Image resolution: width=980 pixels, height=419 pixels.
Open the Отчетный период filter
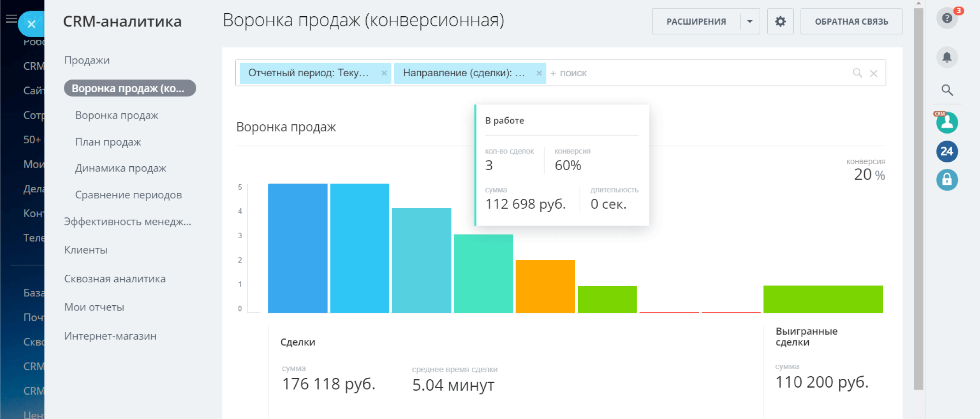(309, 73)
